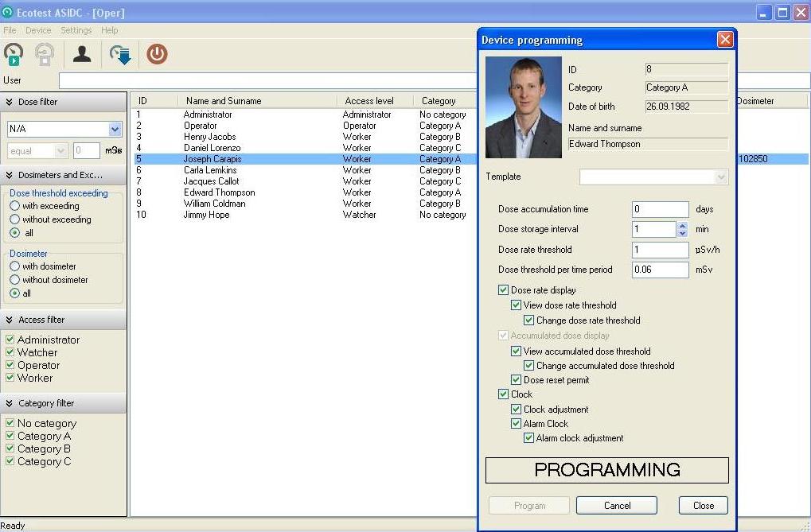Viewport: 811px width, 532px height.
Task: Open the Template dropdown list
Action: pyautogui.click(x=721, y=177)
